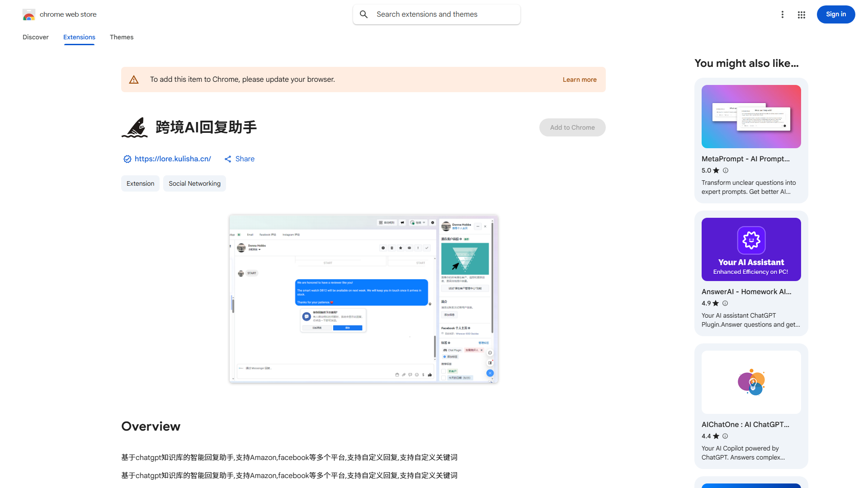Visit the https://lore.kulisha.cn/ website link
Image resolution: width=868 pixels, height=488 pixels.
tap(173, 159)
